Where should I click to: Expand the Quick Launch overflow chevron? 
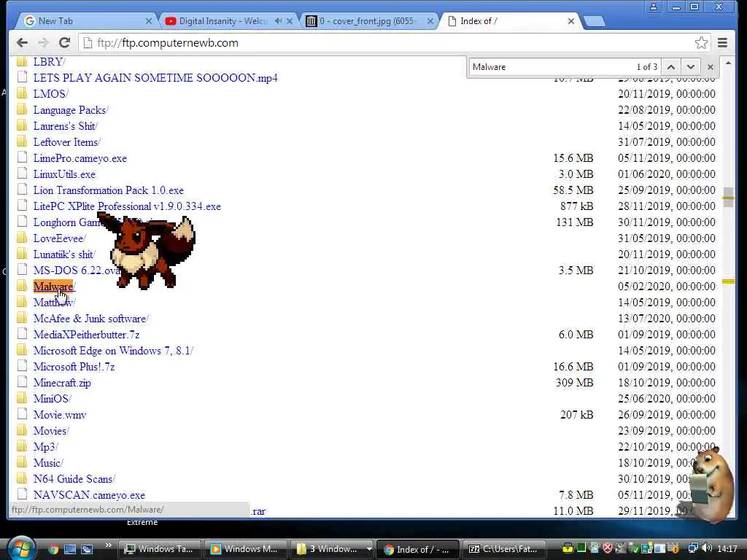click(108, 545)
